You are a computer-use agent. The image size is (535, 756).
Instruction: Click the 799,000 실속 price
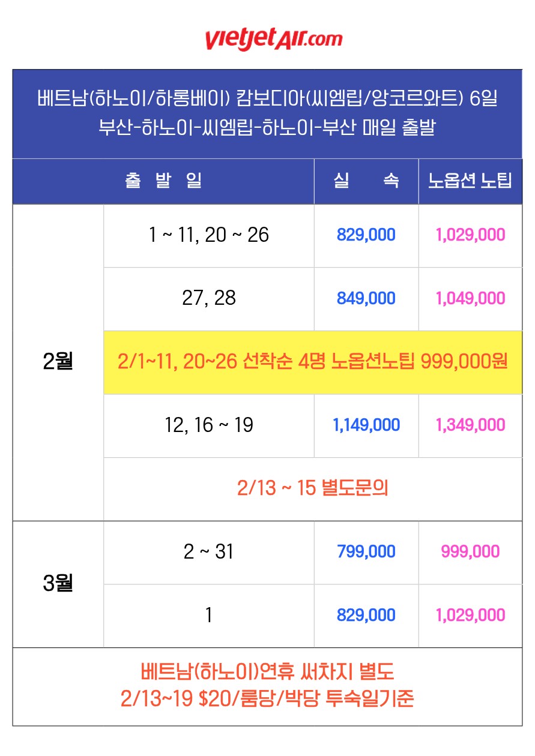click(366, 552)
